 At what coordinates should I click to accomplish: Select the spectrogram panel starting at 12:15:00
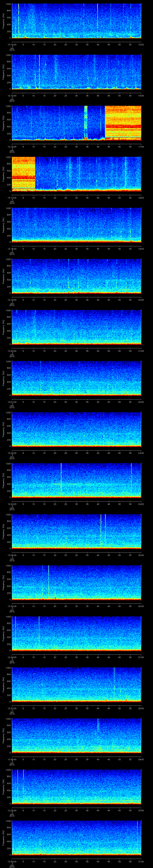click(x=76, y=72)
